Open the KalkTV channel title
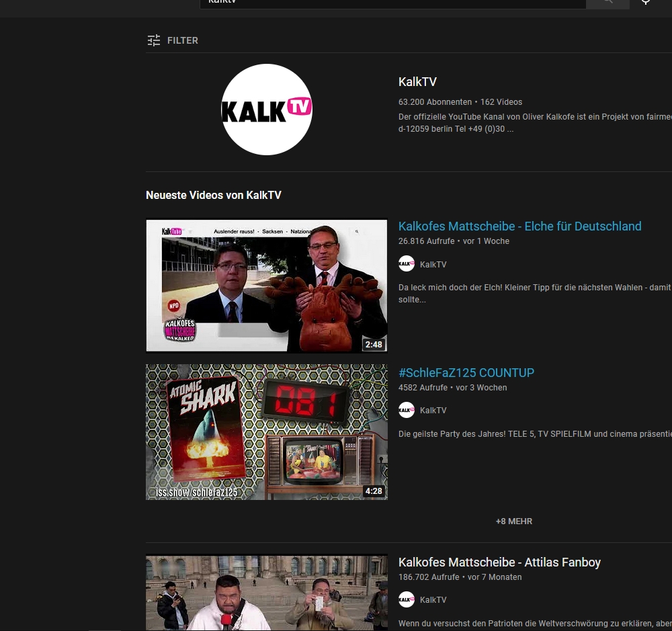This screenshot has width=672, height=631. [x=417, y=82]
